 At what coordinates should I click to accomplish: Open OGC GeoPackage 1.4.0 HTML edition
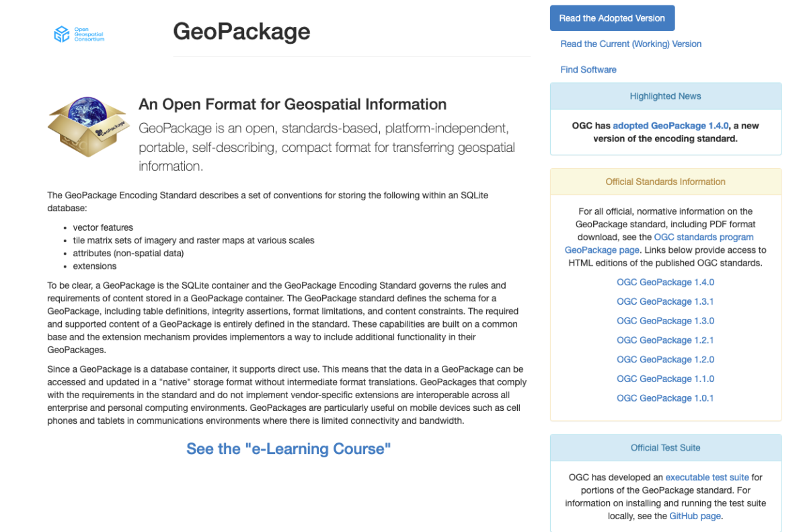664,282
